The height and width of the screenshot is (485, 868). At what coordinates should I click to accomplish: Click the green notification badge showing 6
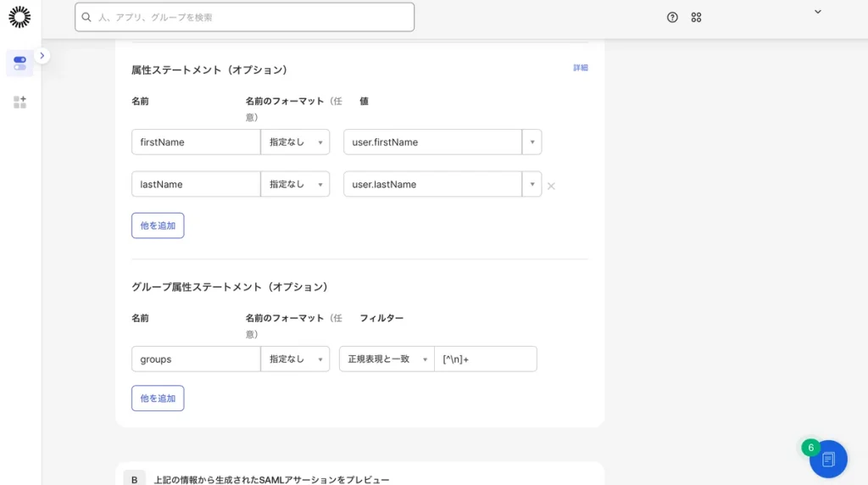810,447
